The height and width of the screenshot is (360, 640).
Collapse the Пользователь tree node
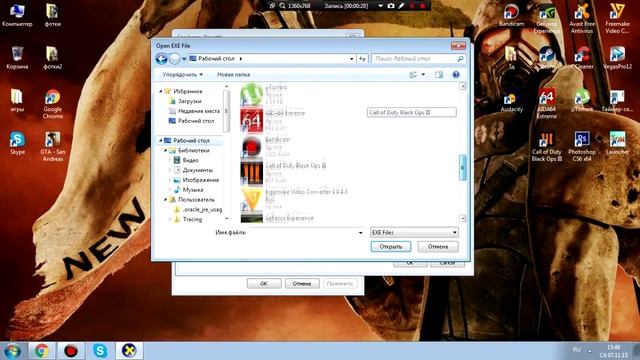166,200
